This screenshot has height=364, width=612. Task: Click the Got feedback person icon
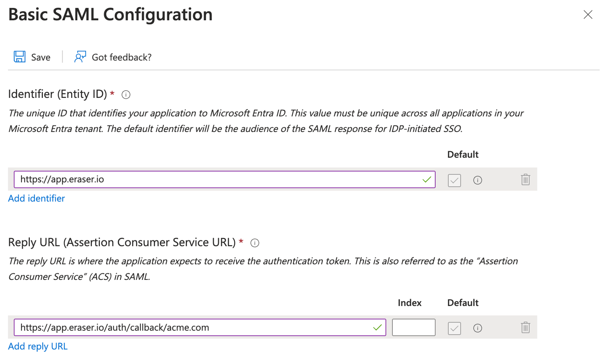tap(80, 57)
